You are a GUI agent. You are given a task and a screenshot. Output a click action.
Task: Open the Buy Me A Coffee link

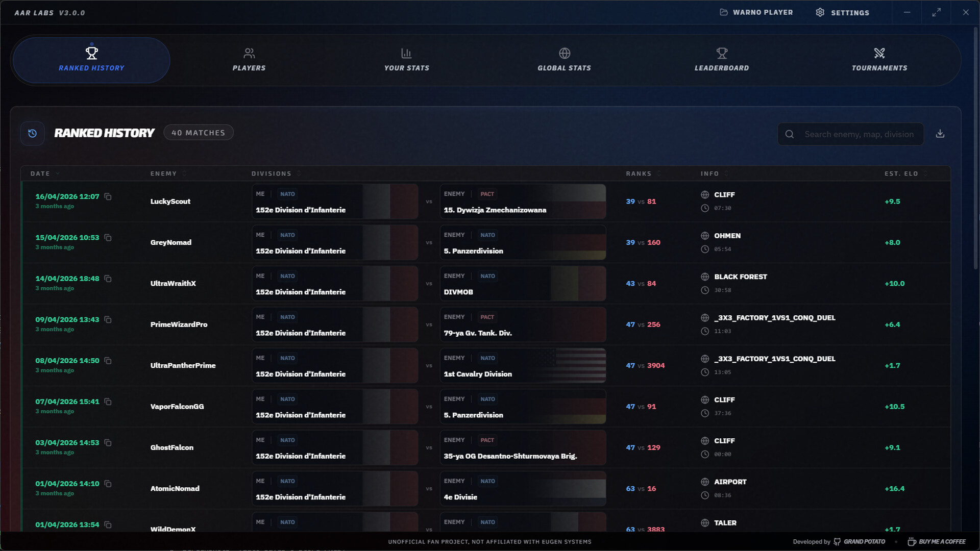click(x=937, y=542)
